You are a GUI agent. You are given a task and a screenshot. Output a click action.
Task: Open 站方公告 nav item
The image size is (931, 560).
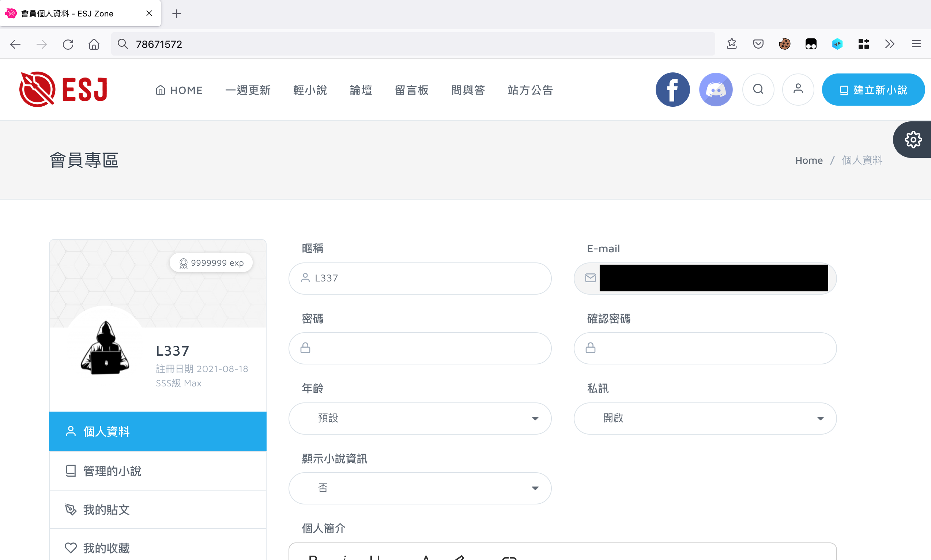click(x=531, y=90)
